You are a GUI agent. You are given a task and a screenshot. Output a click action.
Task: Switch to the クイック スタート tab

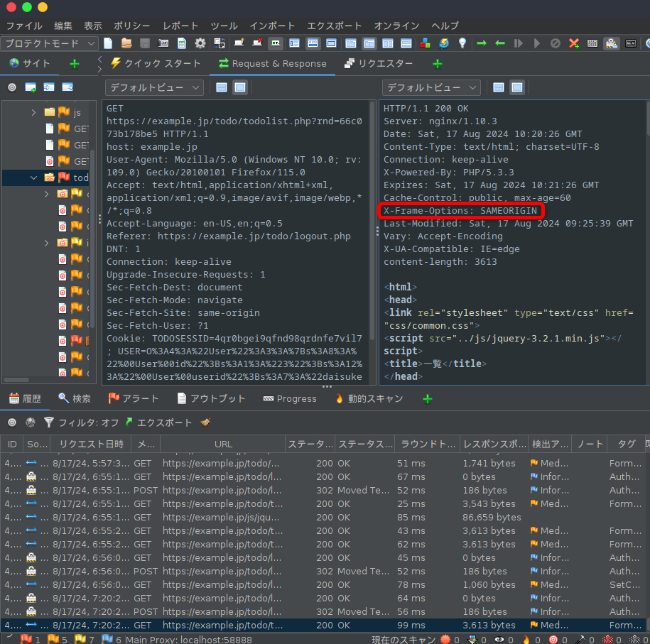point(156,63)
